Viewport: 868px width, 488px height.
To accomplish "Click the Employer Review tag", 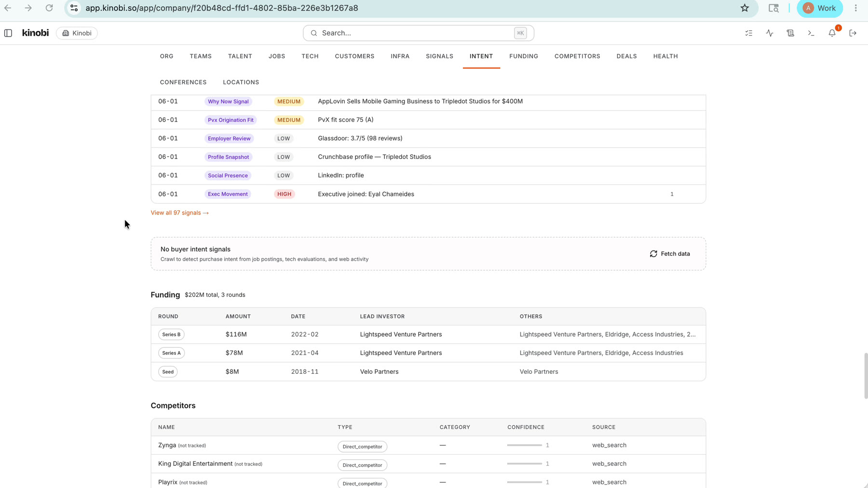I will (229, 139).
